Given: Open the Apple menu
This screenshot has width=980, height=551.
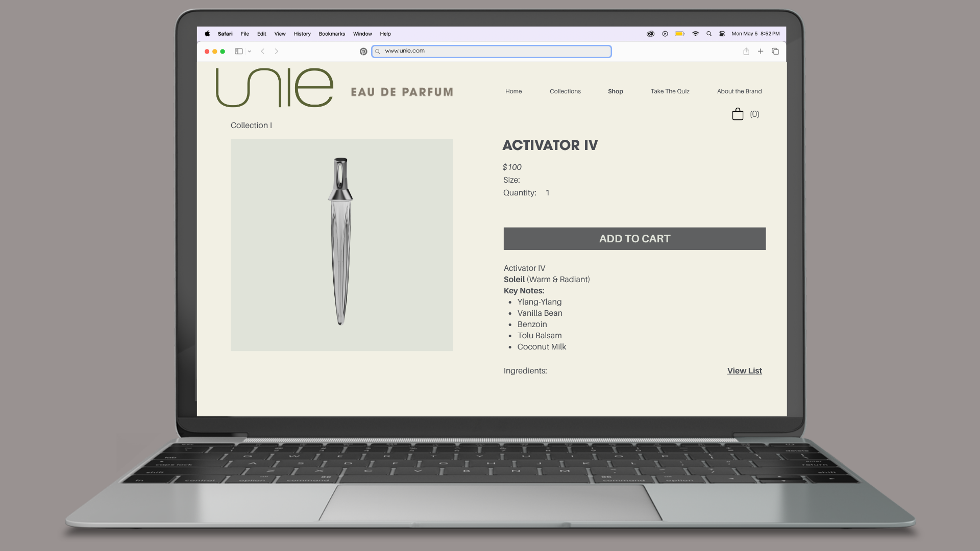Looking at the screenshot, I should [207, 34].
